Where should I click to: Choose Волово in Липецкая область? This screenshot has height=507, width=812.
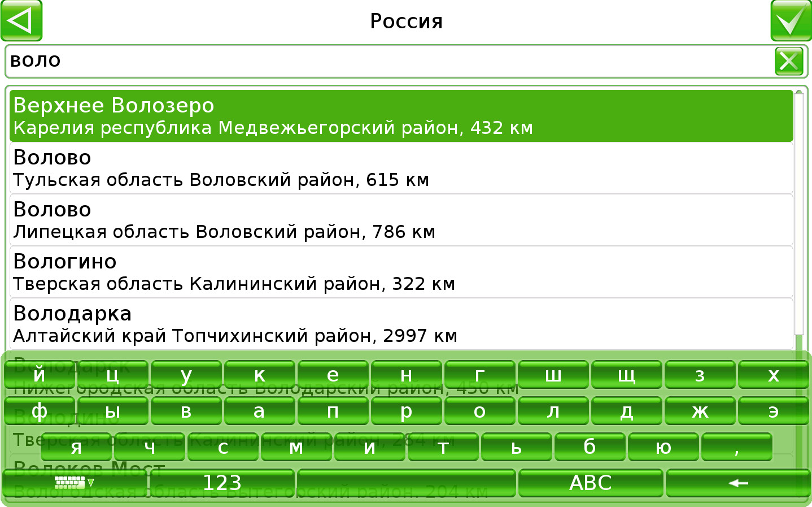click(x=401, y=220)
